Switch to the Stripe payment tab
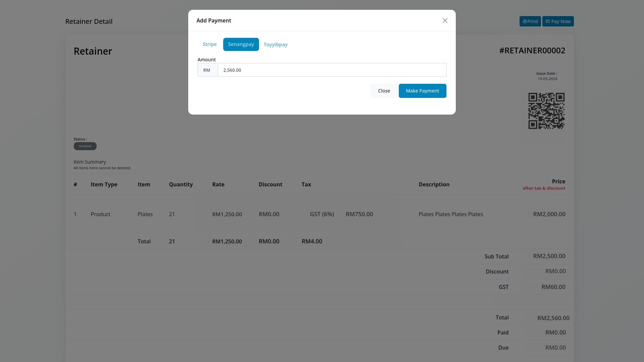Image resolution: width=644 pixels, height=362 pixels. [209, 44]
